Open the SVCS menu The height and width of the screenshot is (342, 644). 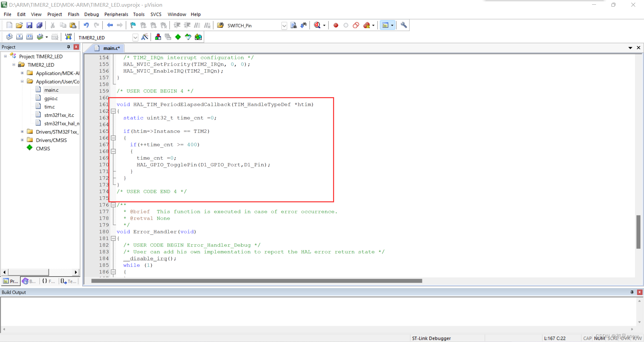tap(156, 14)
